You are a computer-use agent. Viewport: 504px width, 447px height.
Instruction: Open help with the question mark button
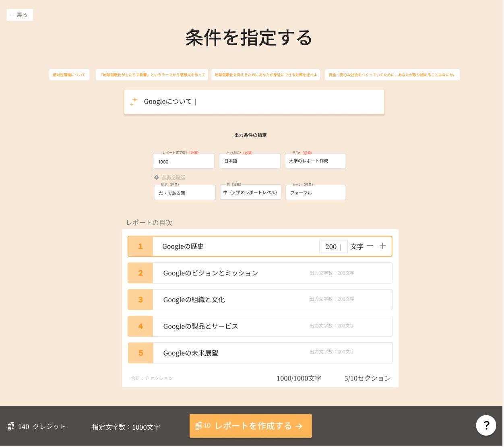[x=486, y=425]
